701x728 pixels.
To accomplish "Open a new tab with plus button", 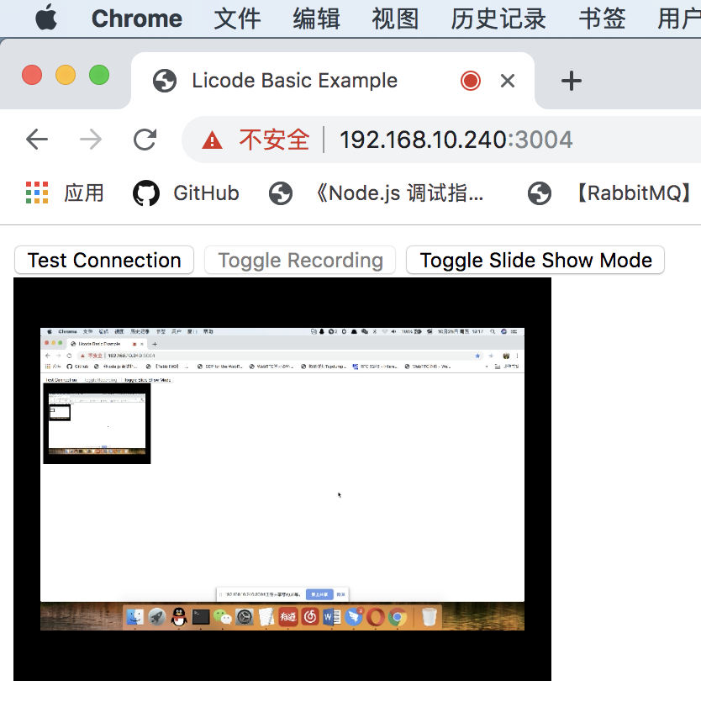I will (571, 81).
